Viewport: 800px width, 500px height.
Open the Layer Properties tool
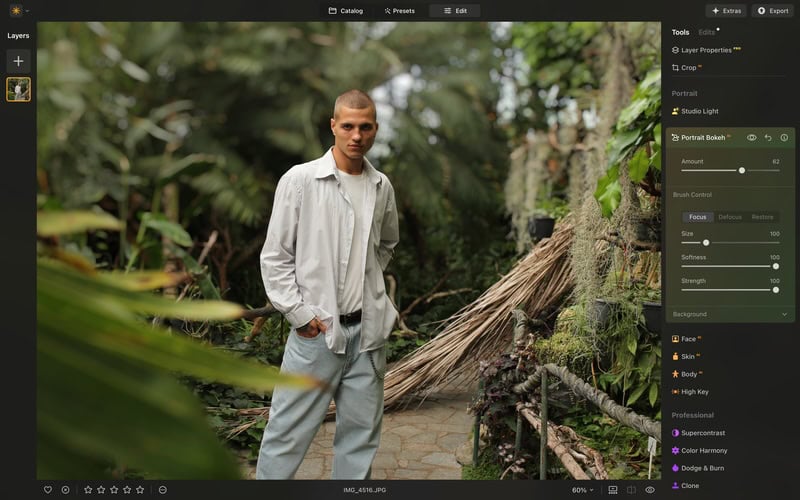[705, 50]
